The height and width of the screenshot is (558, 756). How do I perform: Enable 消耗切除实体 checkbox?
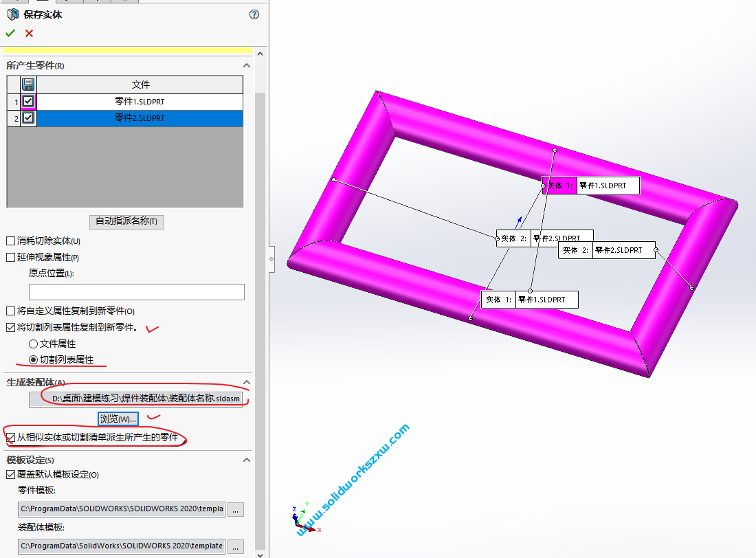(x=11, y=241)
